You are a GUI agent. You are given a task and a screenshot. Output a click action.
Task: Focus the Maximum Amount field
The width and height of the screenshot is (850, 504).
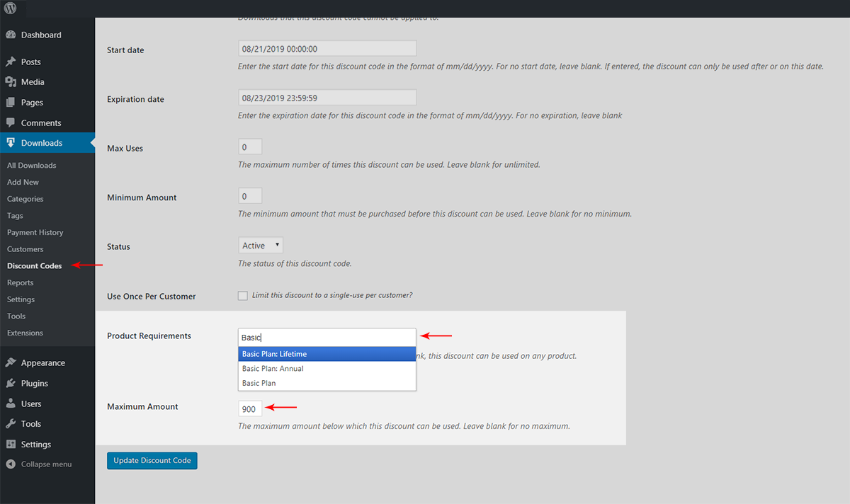pos(250,409)
